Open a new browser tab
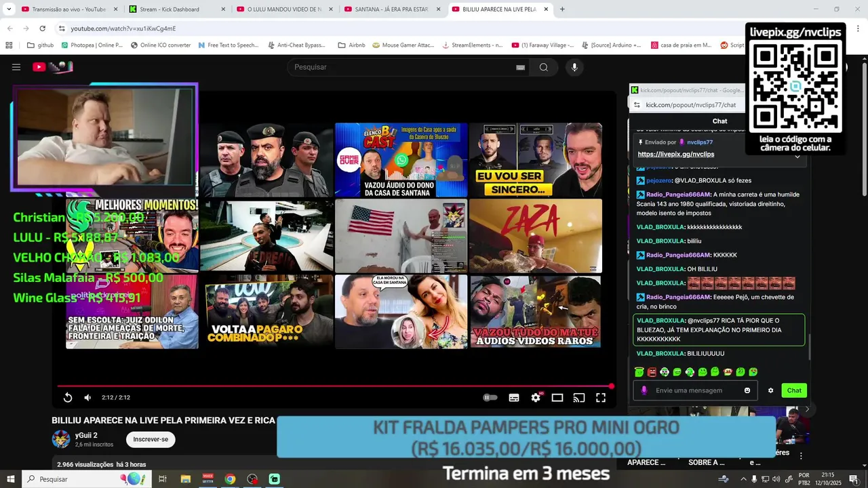 pos(562,9)
